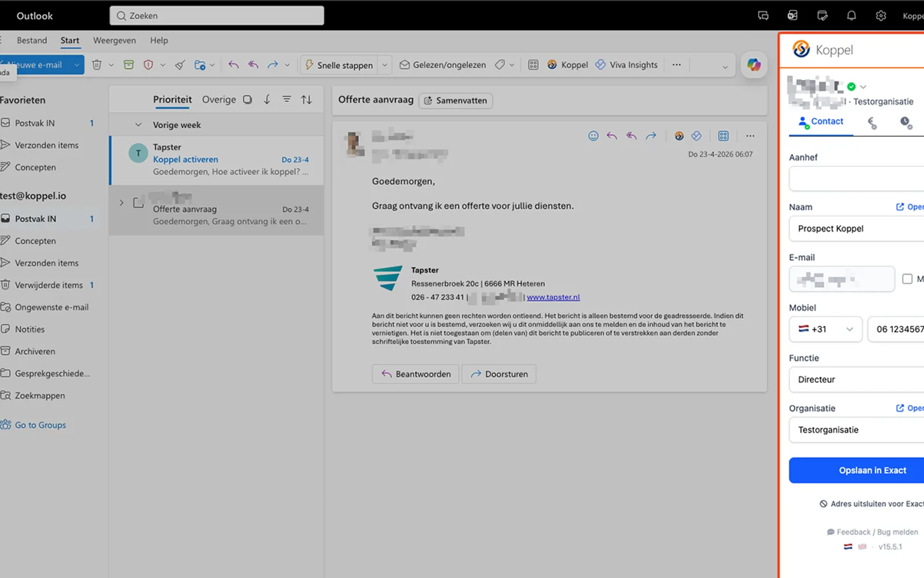924x578 pixels.
Task: Click the sweep broom icon in ribbon
Action: [x=180, y=65]
